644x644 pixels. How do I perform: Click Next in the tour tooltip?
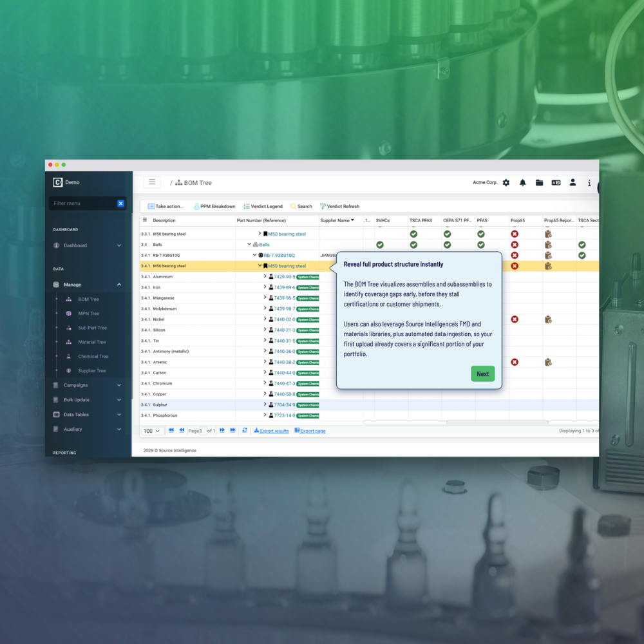[x=482, y=374]
